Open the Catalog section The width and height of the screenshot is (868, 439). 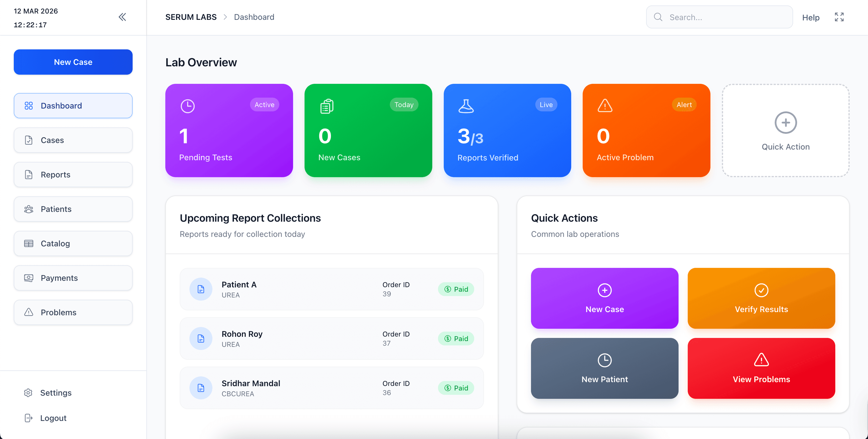pyautogui.click(x=73, y=243)
